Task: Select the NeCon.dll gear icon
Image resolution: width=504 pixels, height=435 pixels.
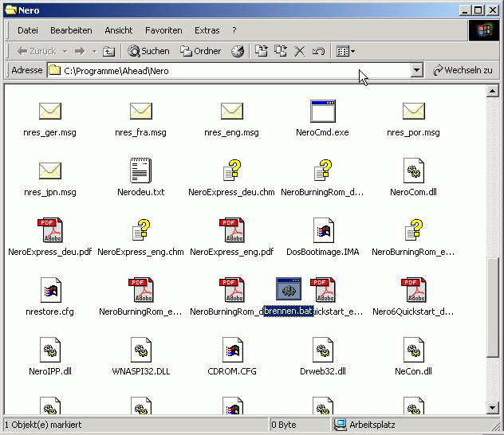Action: click(x=414, y=350)
